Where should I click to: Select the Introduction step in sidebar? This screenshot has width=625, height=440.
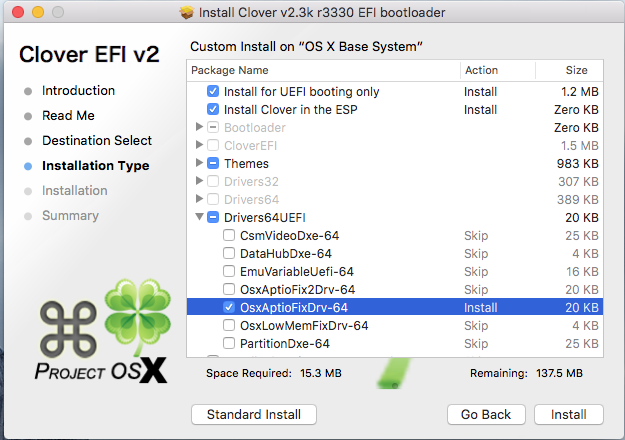pos(79,90)
